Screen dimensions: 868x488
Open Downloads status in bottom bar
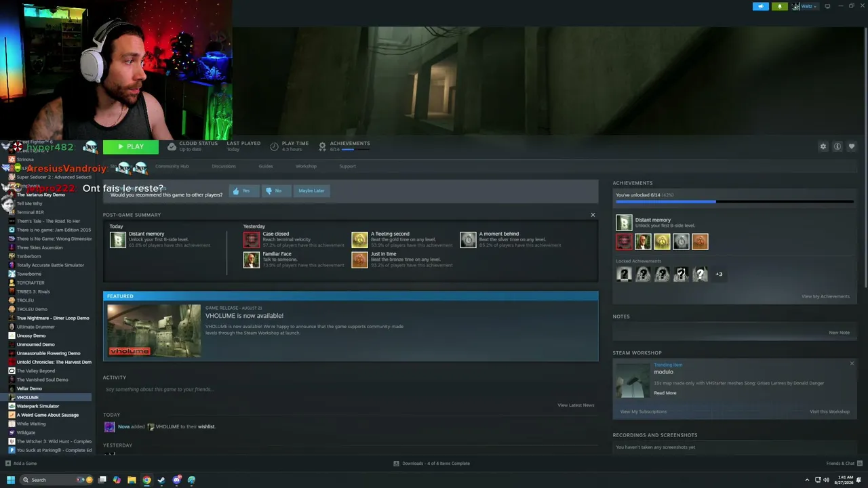431,464
